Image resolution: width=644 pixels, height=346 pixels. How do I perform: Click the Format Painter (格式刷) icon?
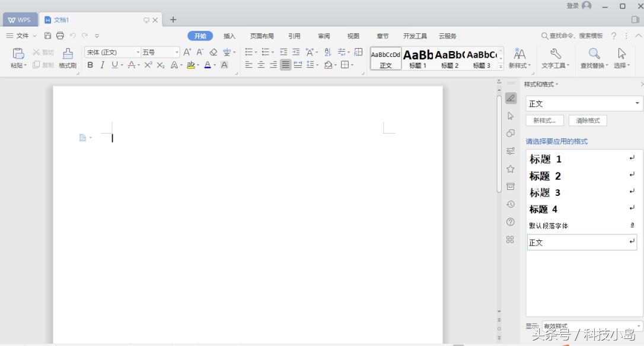(68, 54)
